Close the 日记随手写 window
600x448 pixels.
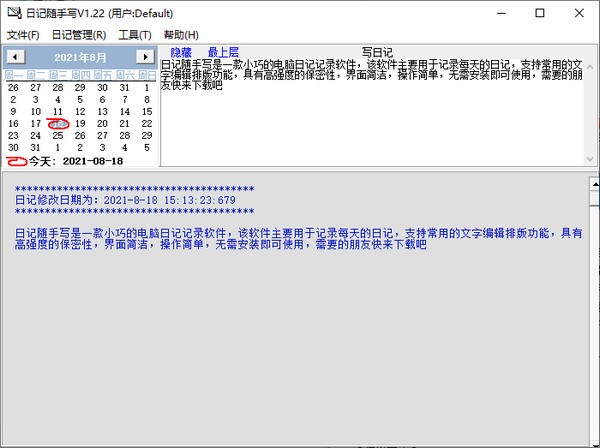(x=579, y=13)
